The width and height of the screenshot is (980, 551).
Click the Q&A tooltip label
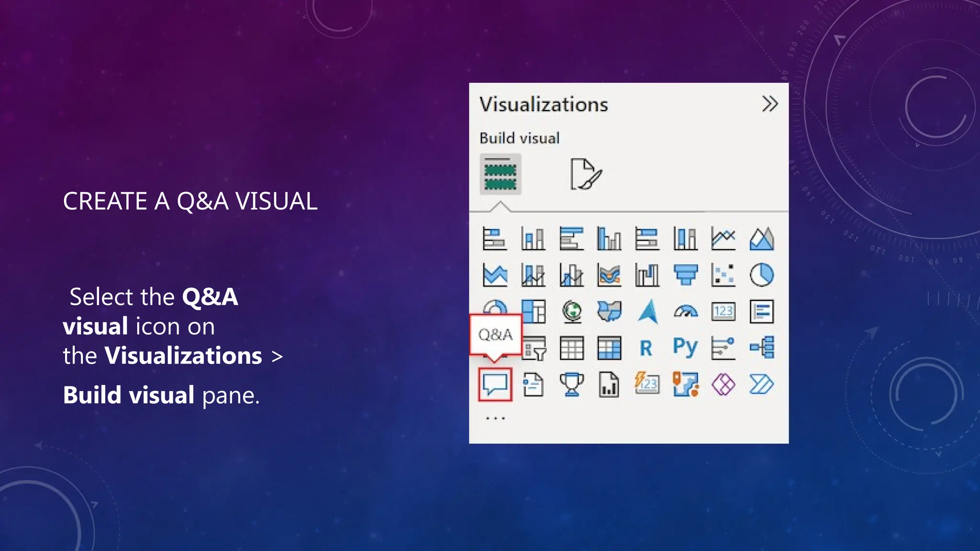[x=495, y=334]
